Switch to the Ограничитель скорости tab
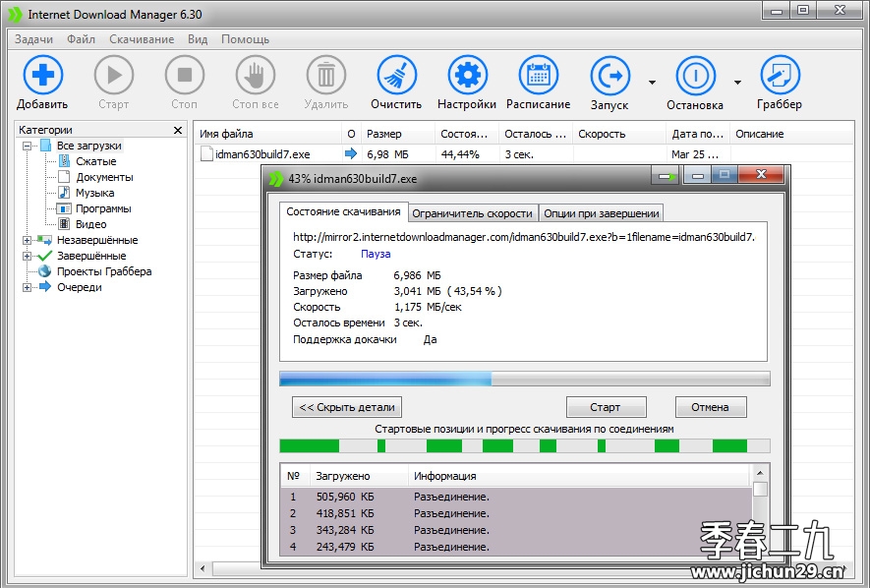 tap(472, 213)
